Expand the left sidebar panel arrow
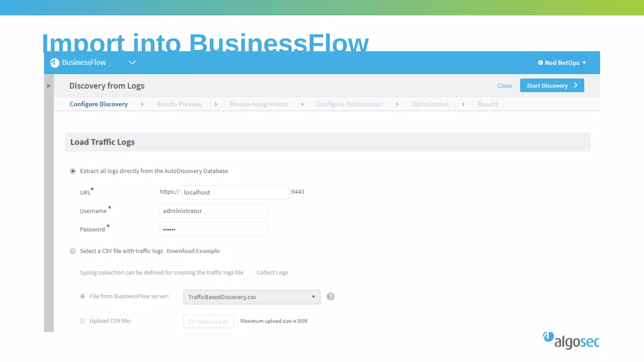The image size is (644, 362). (49, 86)
